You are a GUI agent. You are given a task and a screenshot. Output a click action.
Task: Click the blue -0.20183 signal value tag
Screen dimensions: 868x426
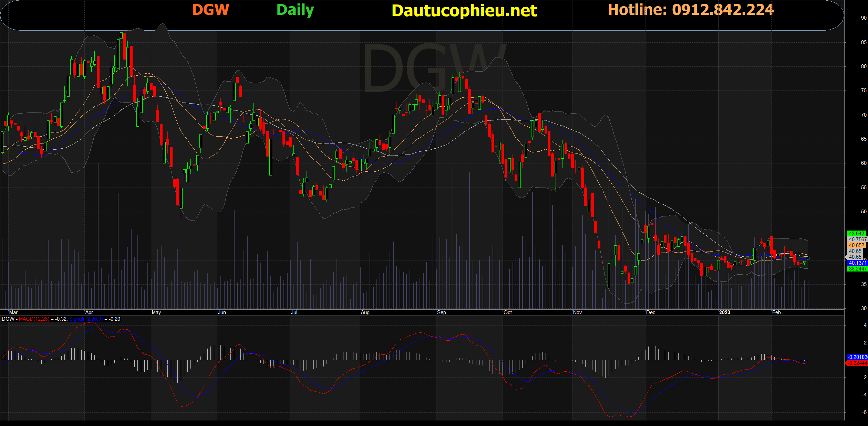click(857, 357)
